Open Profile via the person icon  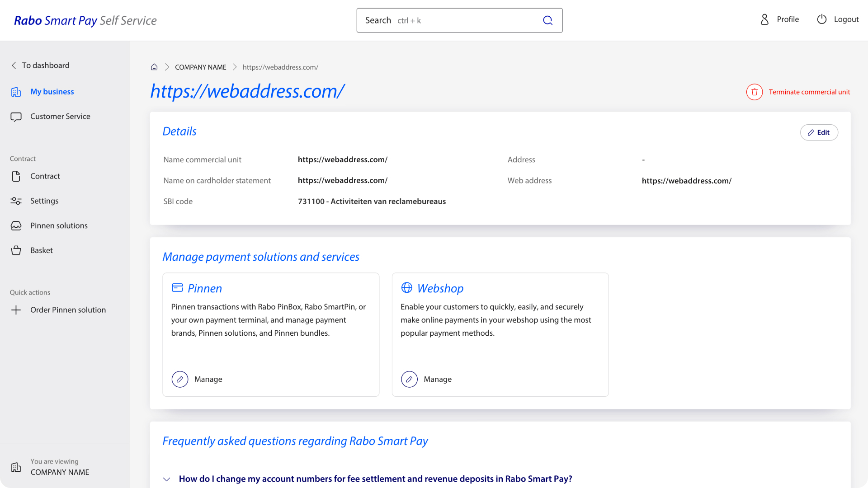pos(764,19)
